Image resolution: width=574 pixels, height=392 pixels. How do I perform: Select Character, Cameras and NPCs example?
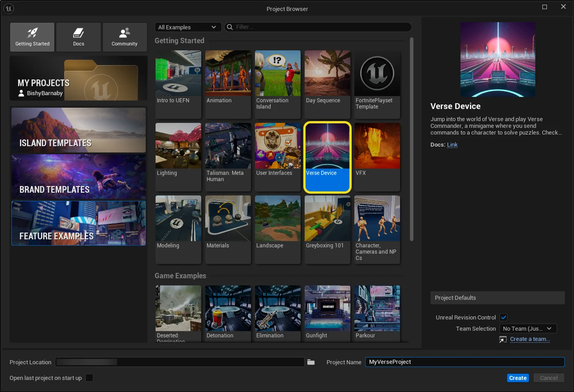[x=377, y=229]
